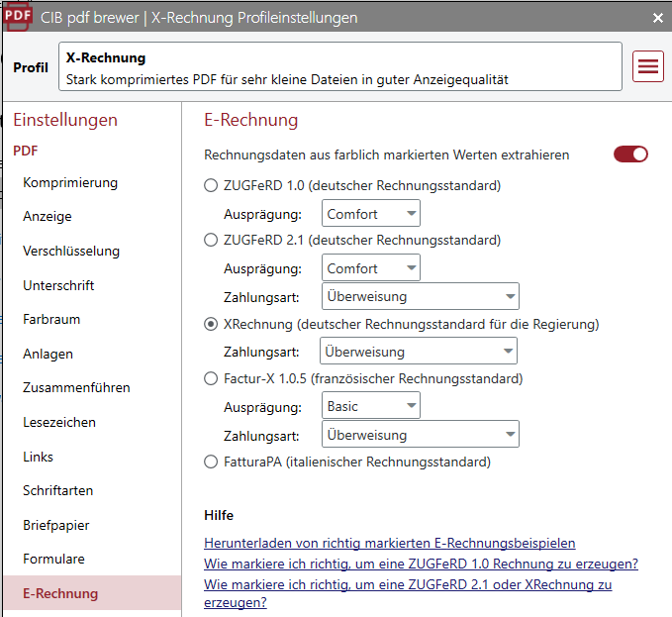
Task: Select ZUGFeRD 1.0 radio button
Action: 211,185
